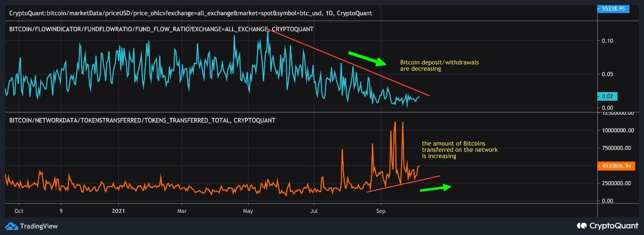Select the 55338.95 price label

point(614,9)
